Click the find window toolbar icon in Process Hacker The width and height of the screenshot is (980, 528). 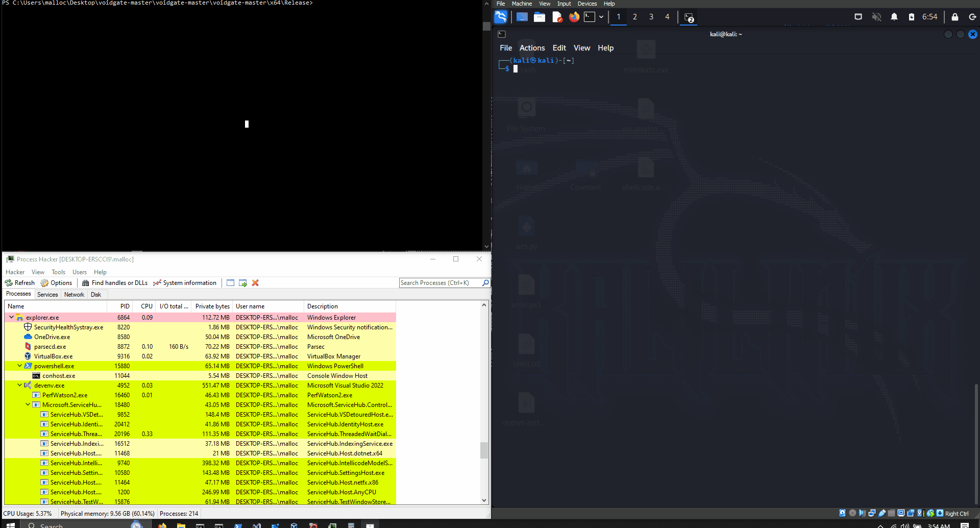[x=230, y=283]
